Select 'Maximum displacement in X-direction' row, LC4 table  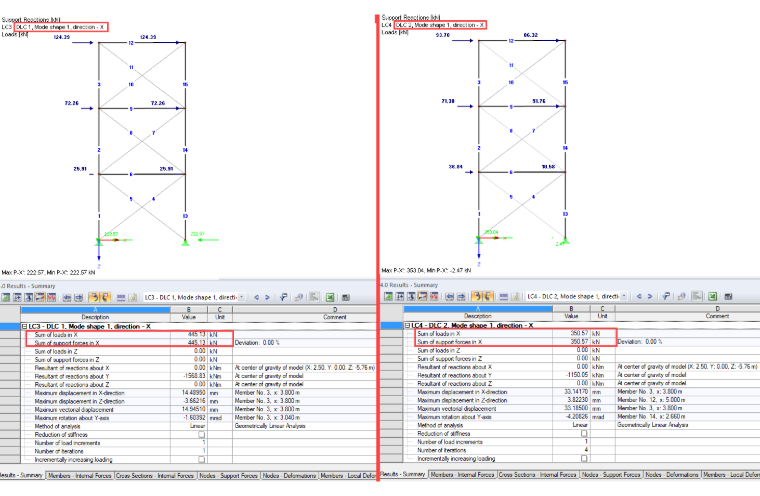[x=582, y=391]
